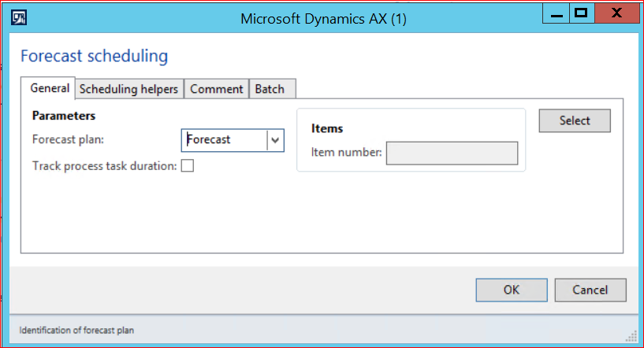The width and height of the screenshot is (644, 348).
Task: Enable Track process task duration checkbox
Action: pyautogui.click(x=188, y=166)
